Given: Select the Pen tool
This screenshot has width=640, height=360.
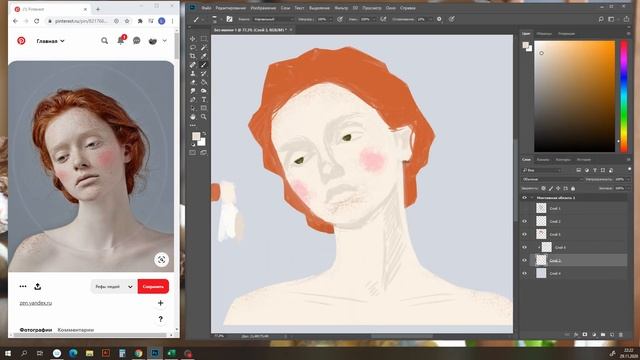Looking at the screenshot, I should 193,100.
